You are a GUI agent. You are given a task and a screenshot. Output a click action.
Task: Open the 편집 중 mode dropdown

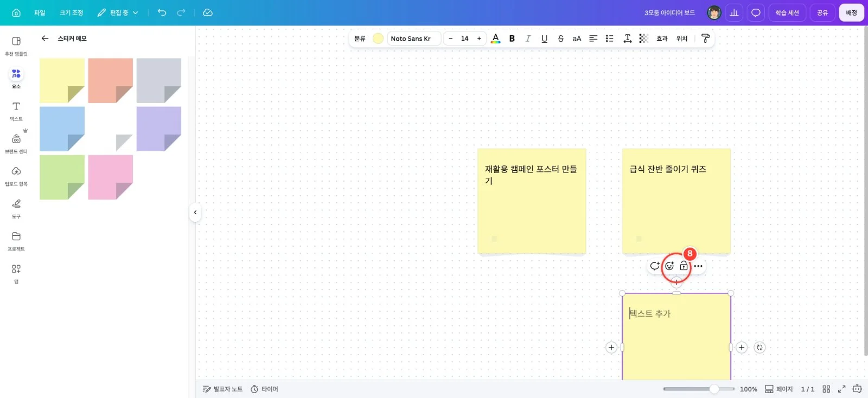click(118, 12)
